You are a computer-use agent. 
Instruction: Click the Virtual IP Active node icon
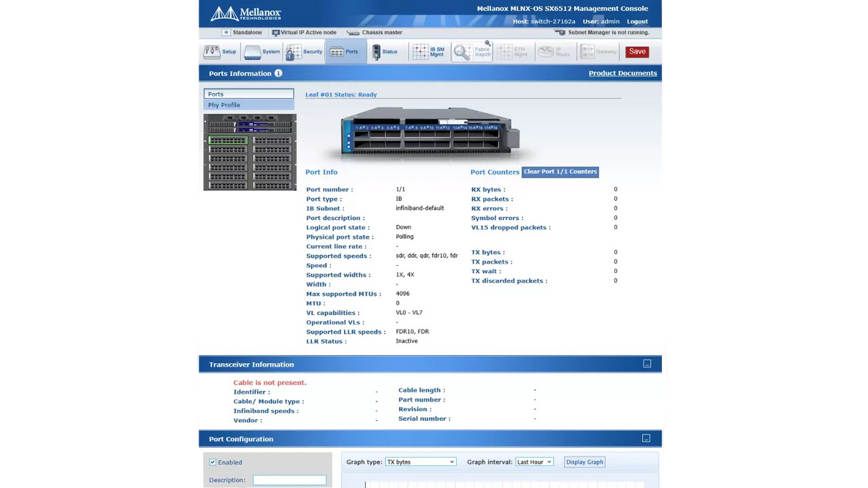(x=275, y=32)
